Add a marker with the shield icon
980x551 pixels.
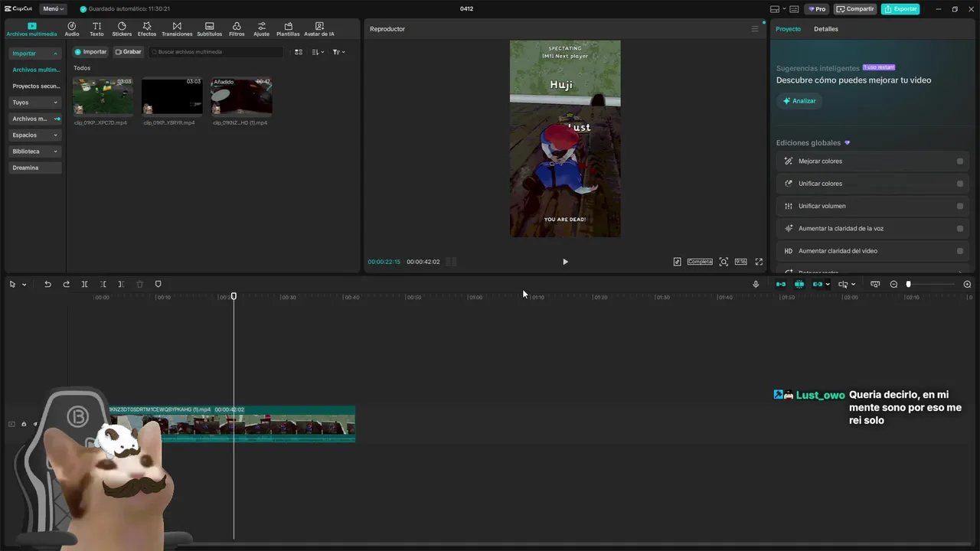tap(158, 284)
